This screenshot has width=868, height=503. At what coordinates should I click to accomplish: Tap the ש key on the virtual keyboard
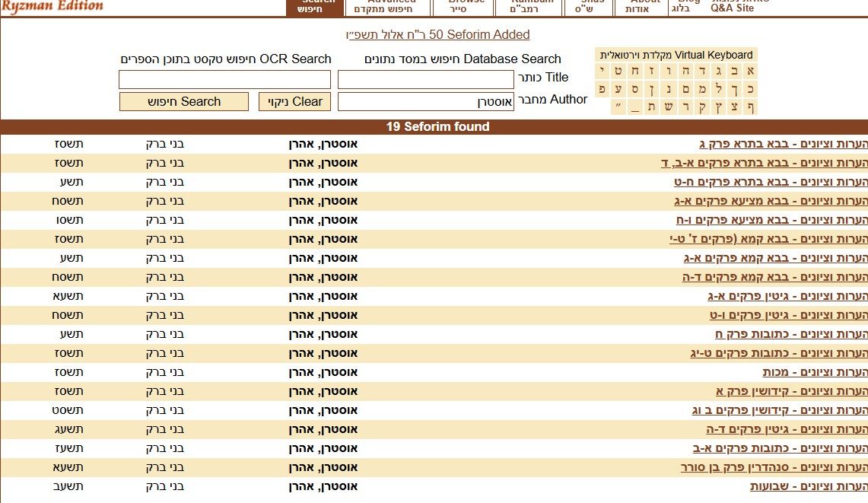click(x=669, y=107)
